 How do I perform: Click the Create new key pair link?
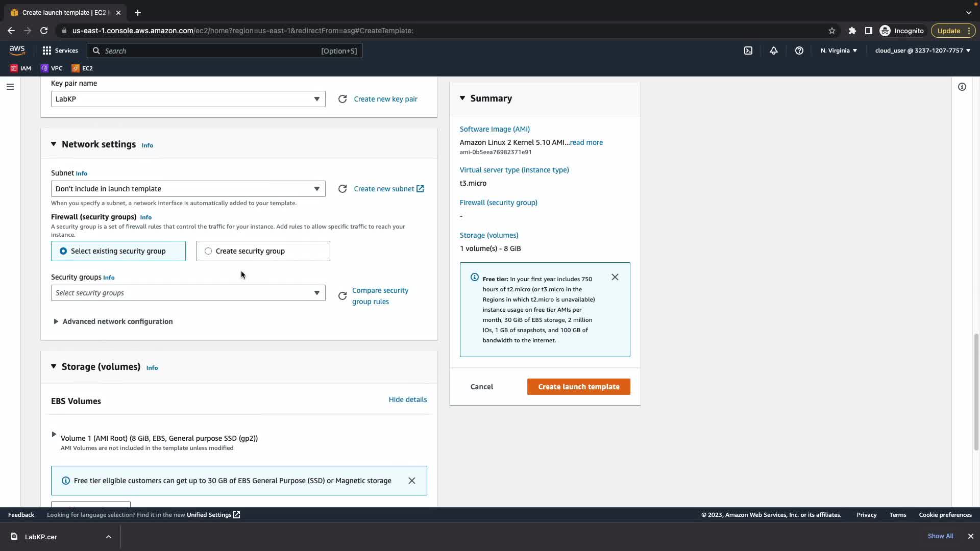[385, 99]
